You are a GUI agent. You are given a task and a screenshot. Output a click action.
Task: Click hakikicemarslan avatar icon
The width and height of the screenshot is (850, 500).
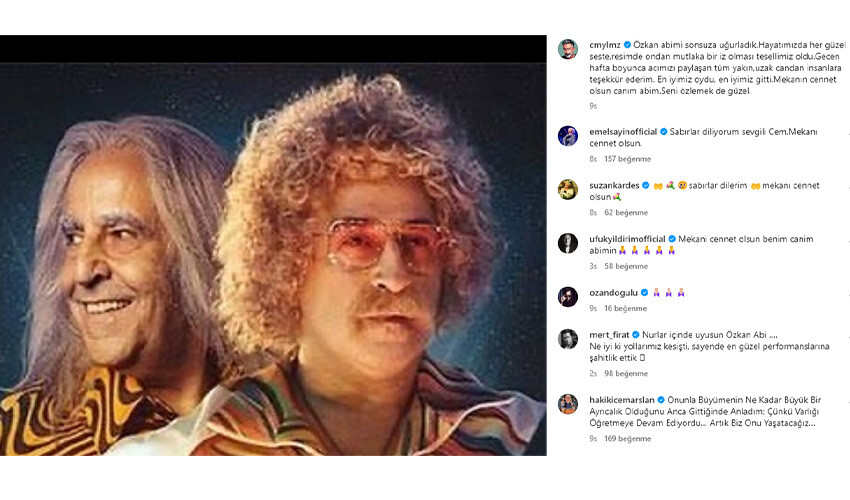[x=568, y=404]
